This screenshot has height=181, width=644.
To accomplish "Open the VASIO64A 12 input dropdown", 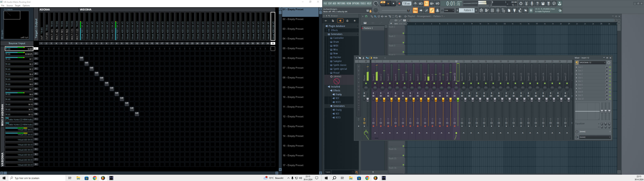I will pyautogui.click(x=593, y=62).
